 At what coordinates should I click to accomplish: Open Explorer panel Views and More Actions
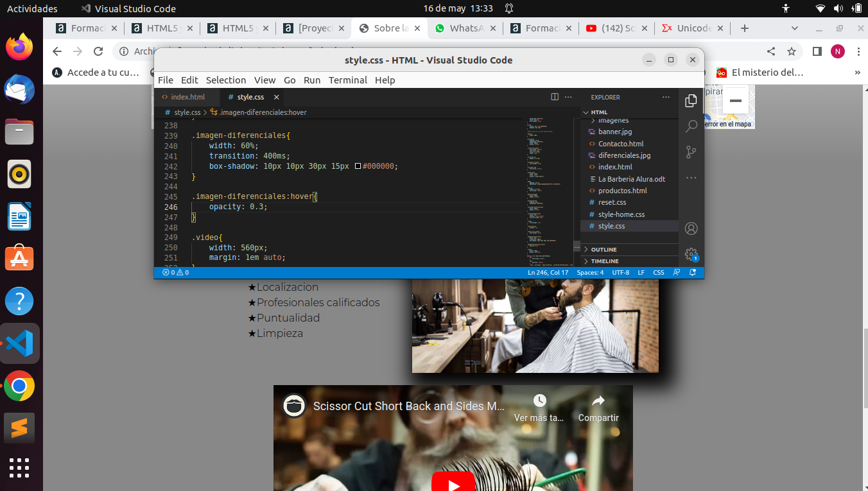pos(666,97)
